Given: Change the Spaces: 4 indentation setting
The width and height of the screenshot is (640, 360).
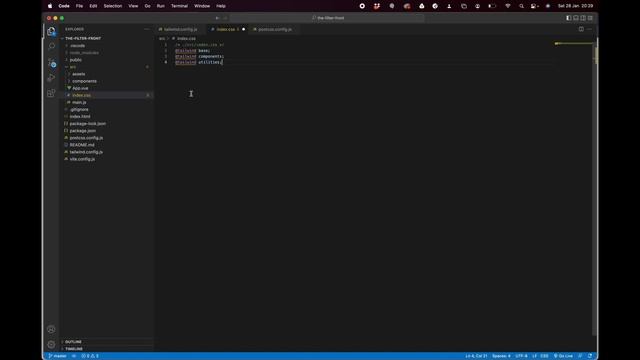Looking at the screenshot, I should tap(501, 356).
